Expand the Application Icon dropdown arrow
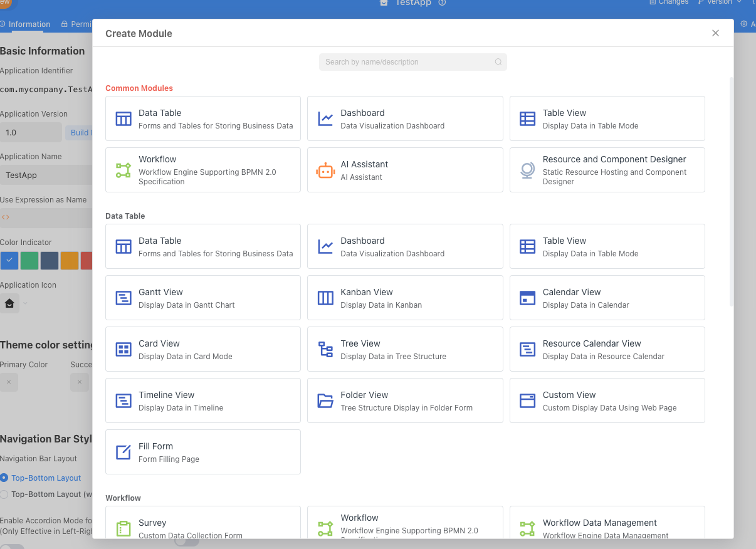 point(25,304)
